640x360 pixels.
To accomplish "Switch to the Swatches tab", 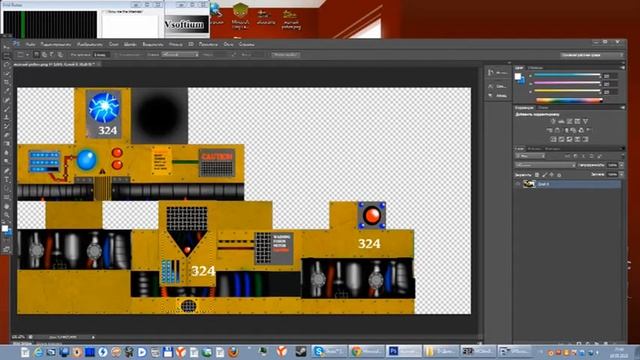I will click(536, 68).
